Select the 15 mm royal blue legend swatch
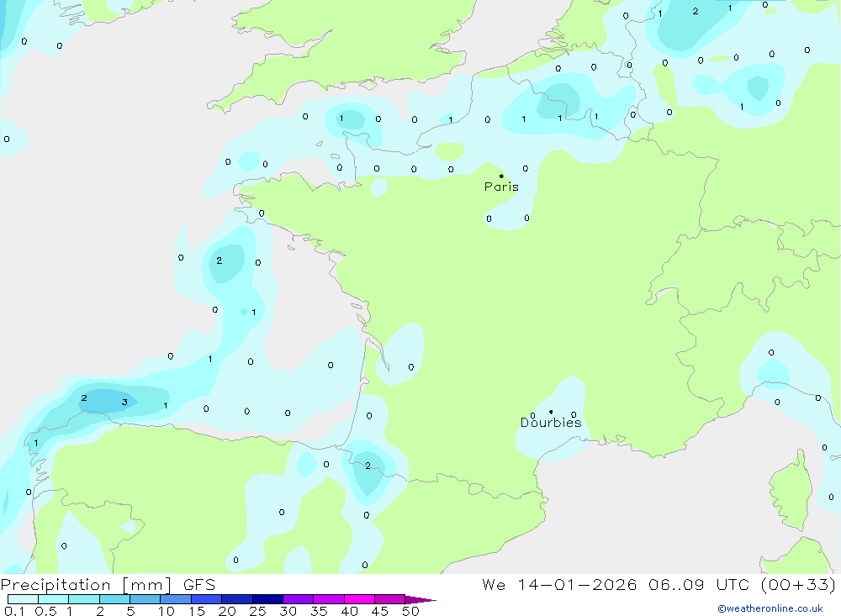Viewport: 841px width, 616px height. [x=206, y=599]
